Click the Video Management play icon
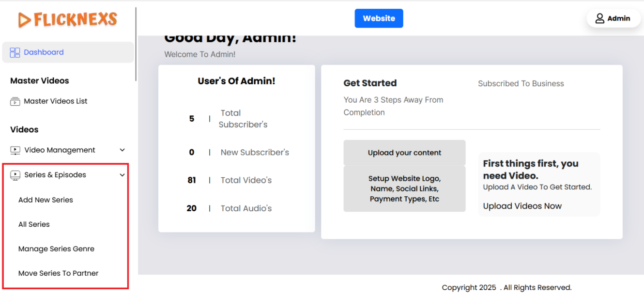The width and height of the screenshot is (644, 297). click(15, 150)
